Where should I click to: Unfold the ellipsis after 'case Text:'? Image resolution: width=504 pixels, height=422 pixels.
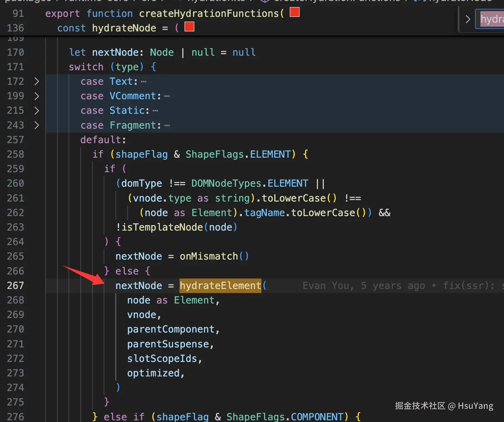point(144,82)
